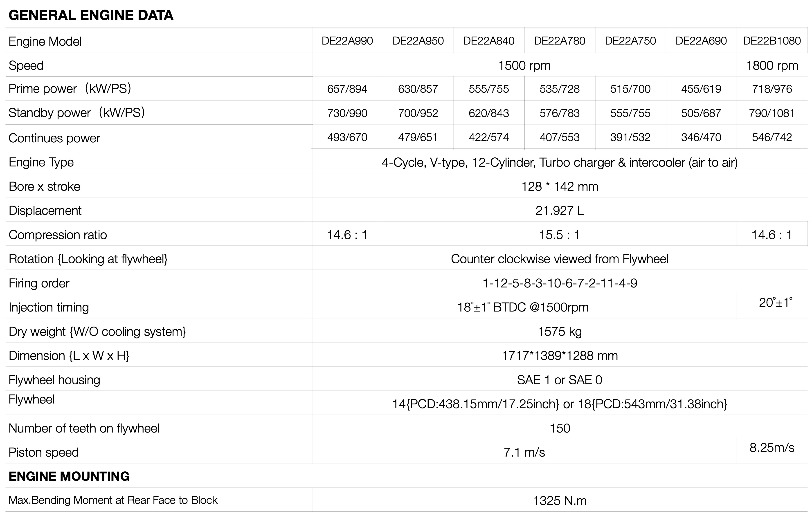
Task: Select the DE22A840 engine model cell
Action: coord(489,41)
